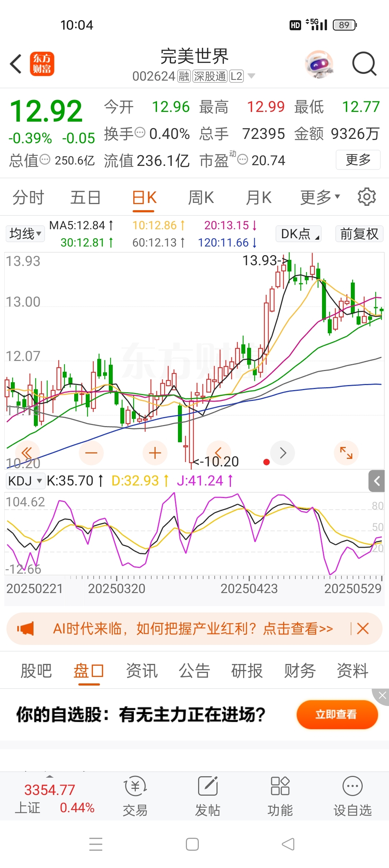This screenshot has width=389, height=868.
Task: Open stock search magnifier icon
Action: click(364, 64)
